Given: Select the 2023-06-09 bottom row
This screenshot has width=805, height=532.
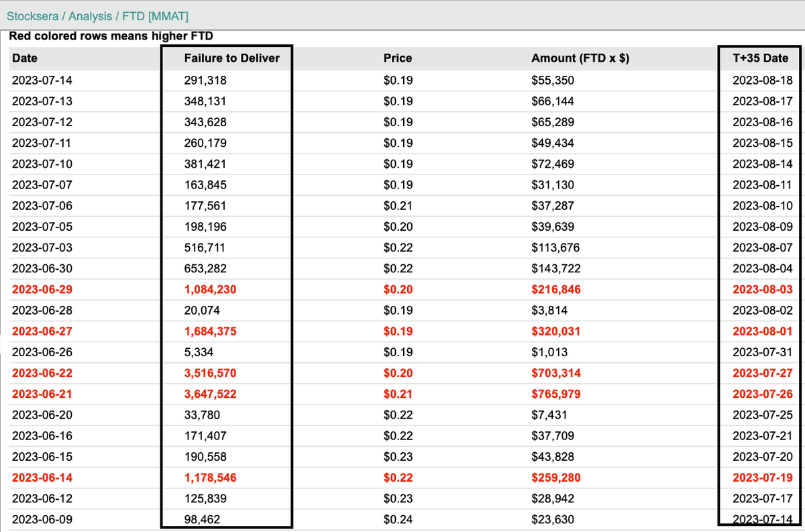Looking at the screenshot, I should tap(38, 519).
